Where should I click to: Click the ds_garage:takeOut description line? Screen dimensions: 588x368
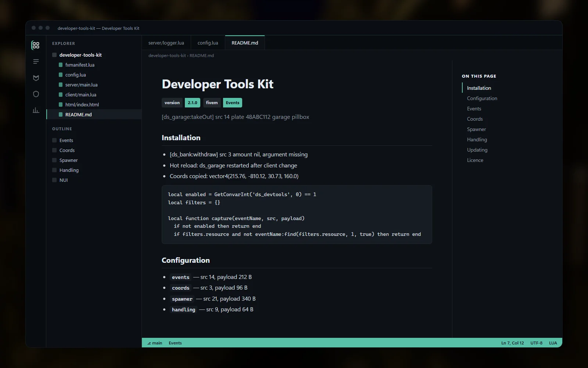[x=235, y=117]
